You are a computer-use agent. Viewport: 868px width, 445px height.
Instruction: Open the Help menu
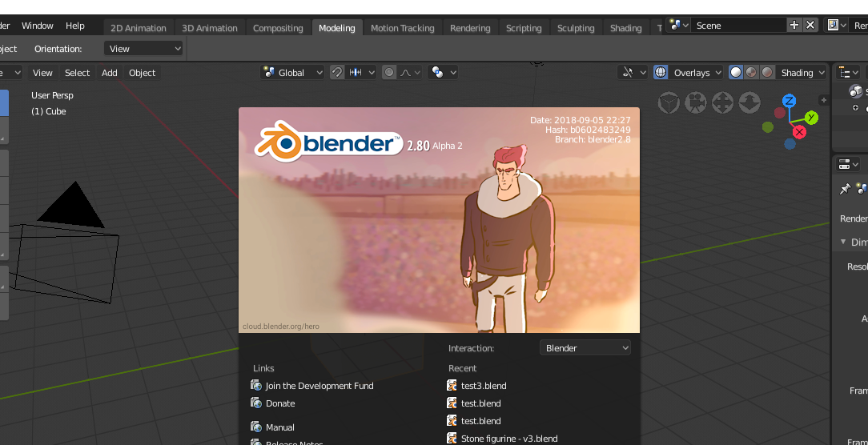click(74, 26)
